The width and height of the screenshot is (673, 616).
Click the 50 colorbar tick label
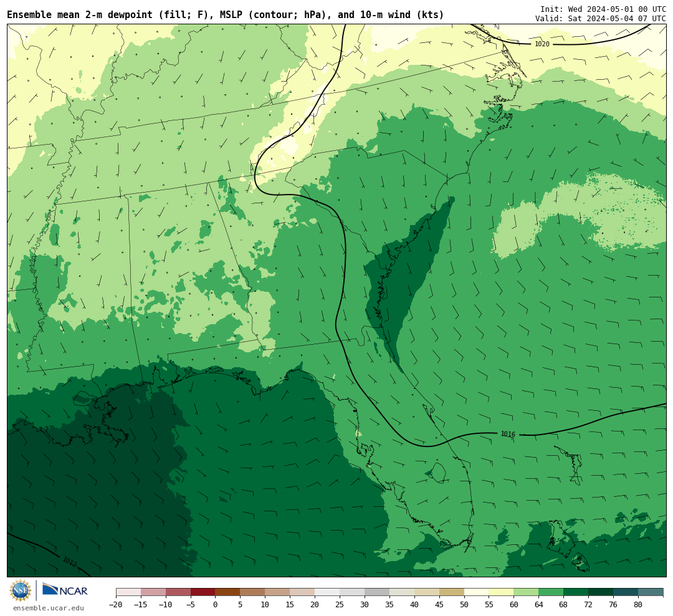[x=464, y=604]
